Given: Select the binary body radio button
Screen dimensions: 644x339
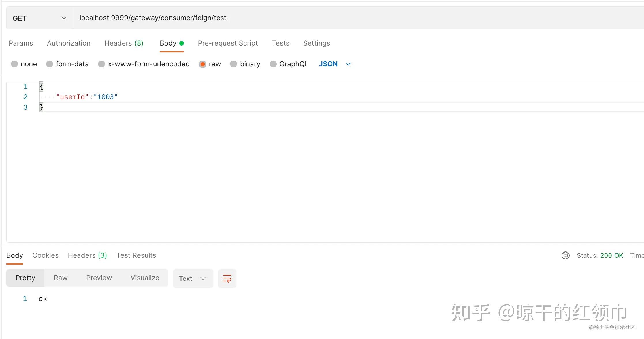Looking at the screenshot, I should 234,64.
